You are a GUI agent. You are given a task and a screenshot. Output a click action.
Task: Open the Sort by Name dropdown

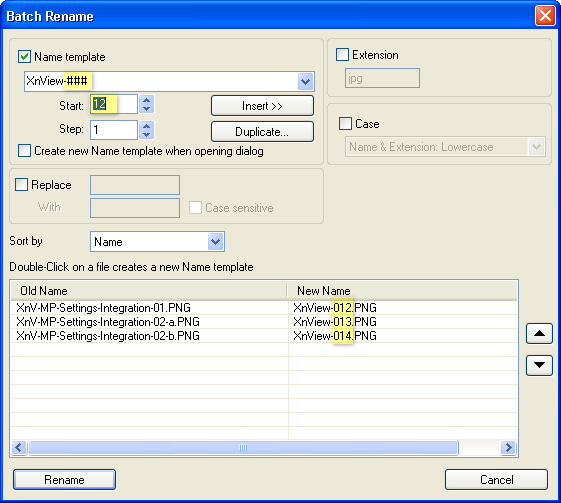pyautogui.click(x=216, y=242)
